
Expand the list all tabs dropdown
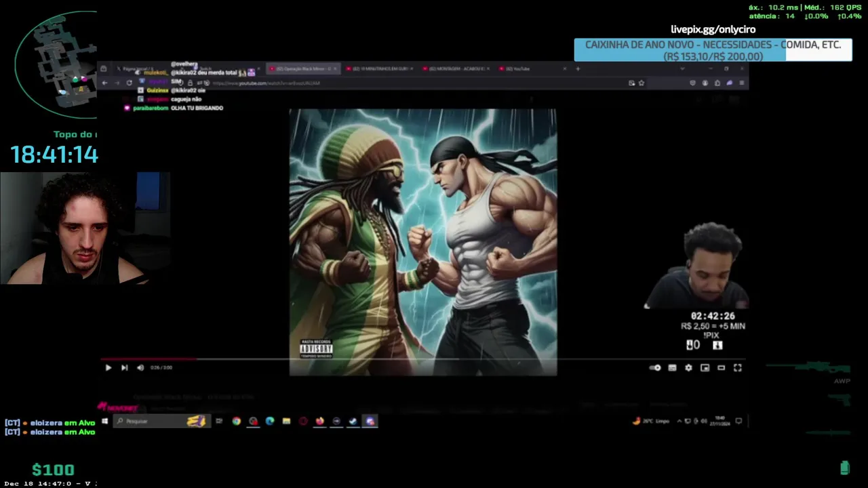[x=682, y=68]
